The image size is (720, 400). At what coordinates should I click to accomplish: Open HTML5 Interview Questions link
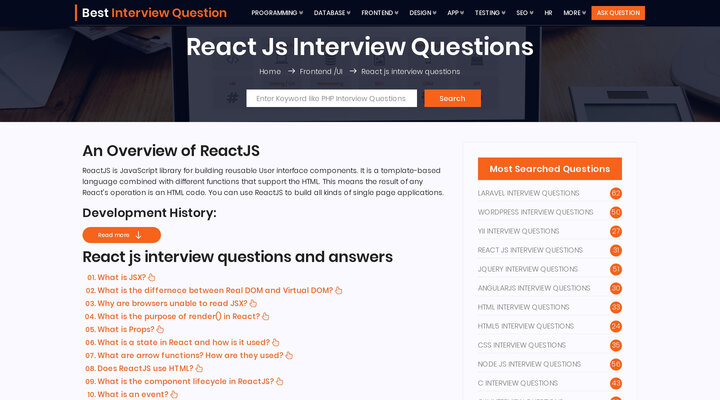click(526, 326)
